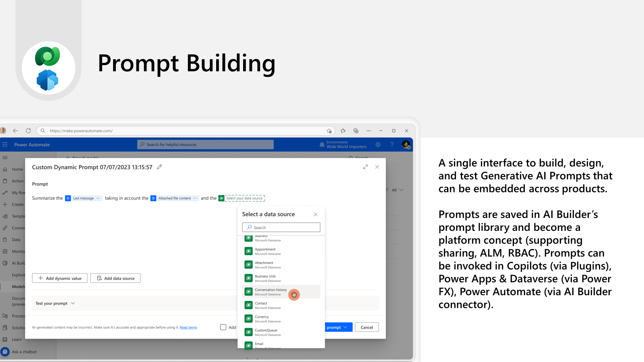Click the Search for helpful resources box

(x=205, y=144)
